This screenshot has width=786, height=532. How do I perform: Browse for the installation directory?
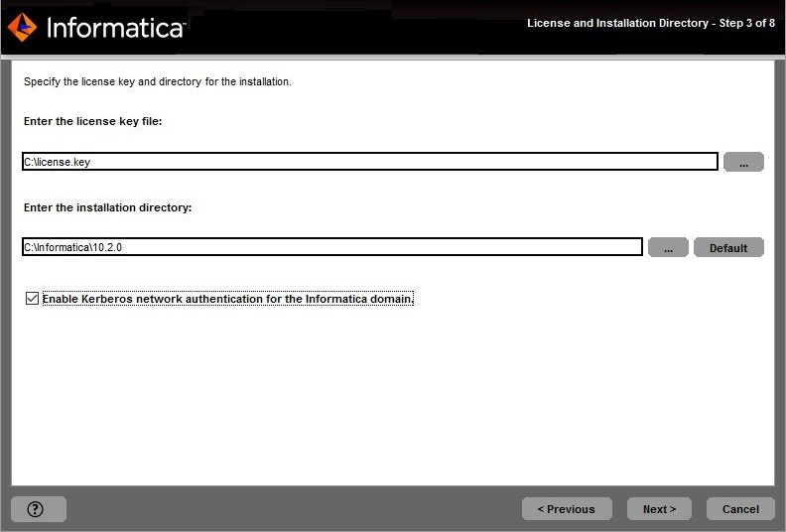668,247
